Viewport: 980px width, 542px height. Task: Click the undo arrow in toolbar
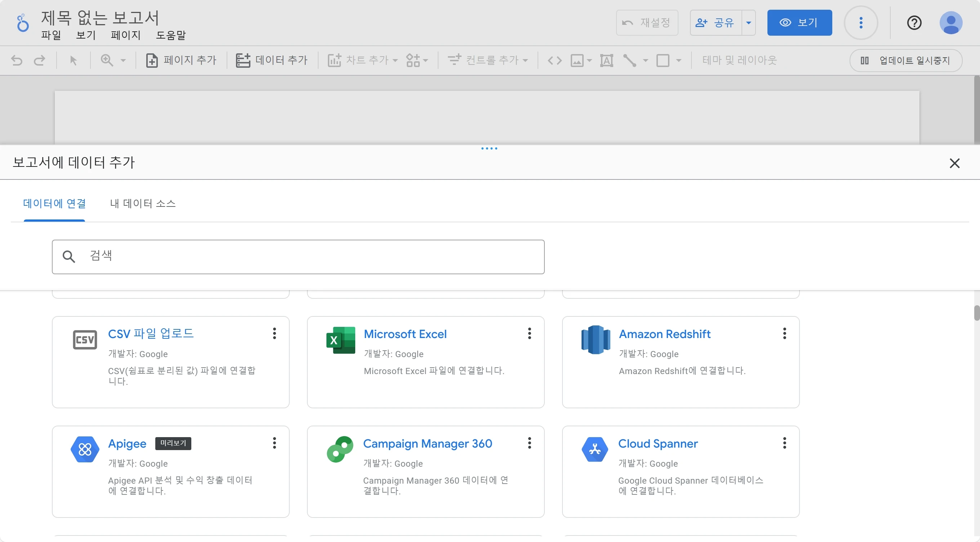point(17,60)
